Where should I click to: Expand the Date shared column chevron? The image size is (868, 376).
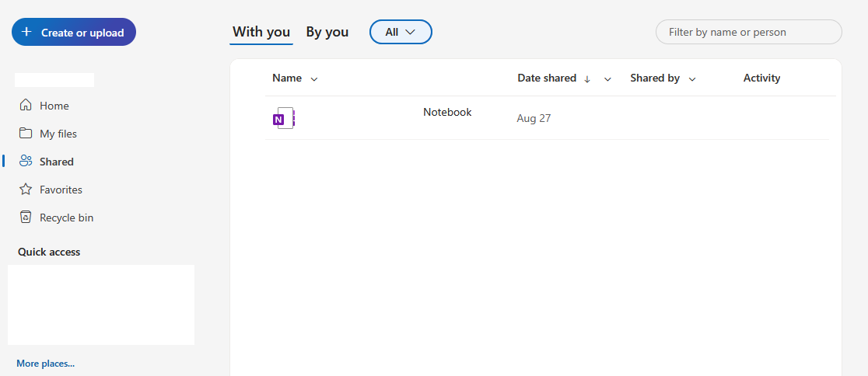[x=607, y=79]
